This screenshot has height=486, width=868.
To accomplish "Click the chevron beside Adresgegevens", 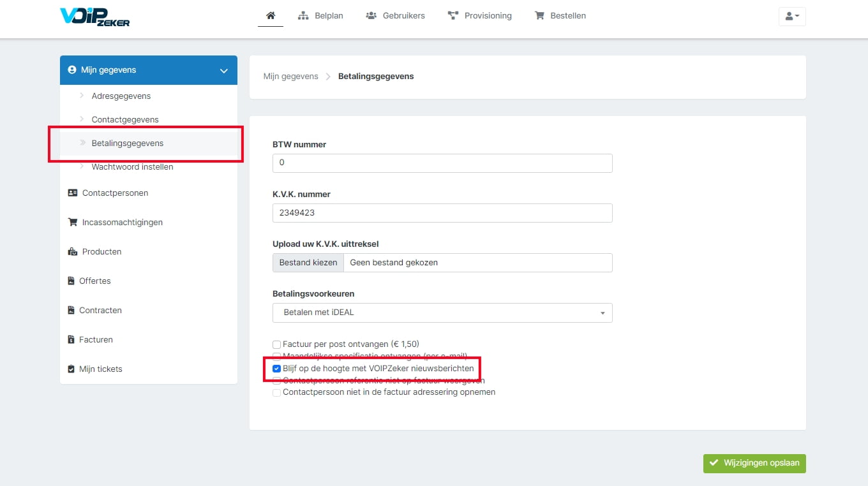I will (x=82, y=96).
